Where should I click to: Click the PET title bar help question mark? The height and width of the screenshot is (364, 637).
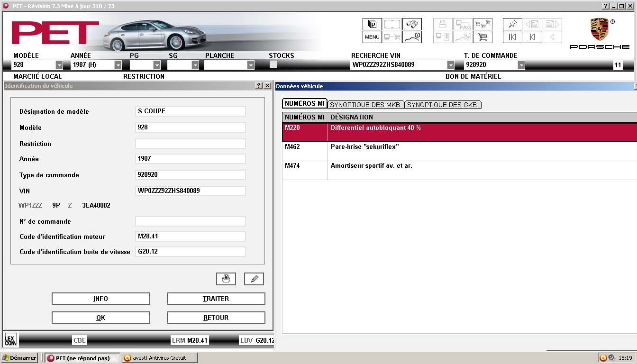coord(606,6)
